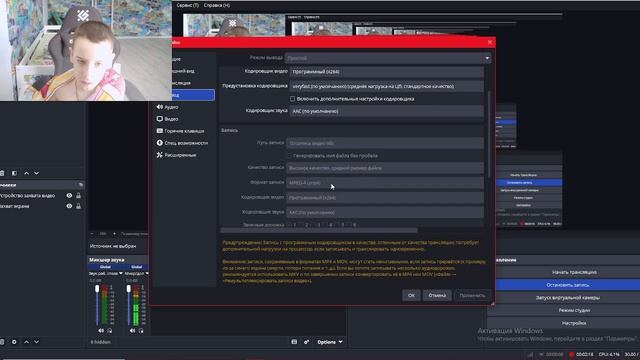Adjust microphone volume slider in mixer
Screen dimensions: 640x360
[x=129, y=305]
